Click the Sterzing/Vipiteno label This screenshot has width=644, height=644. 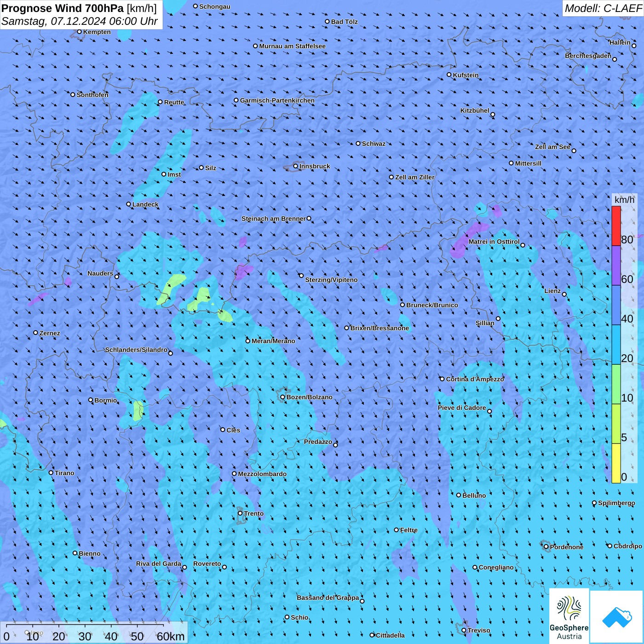[x=331, y=280]
